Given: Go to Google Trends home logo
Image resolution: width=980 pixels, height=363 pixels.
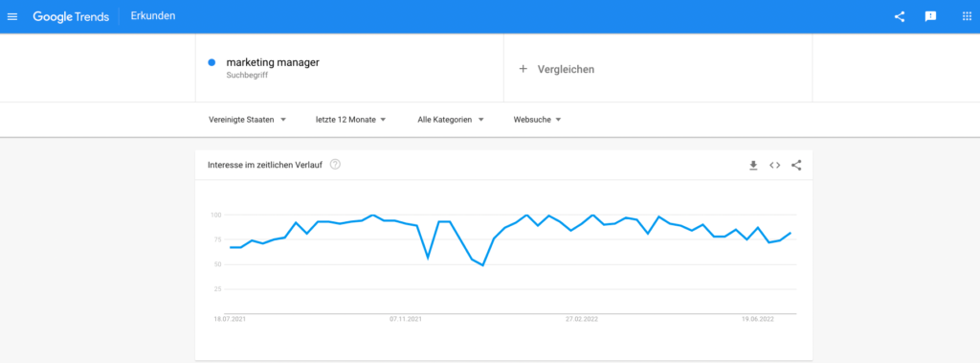Looking at the screenshot, I should [71, 17].
